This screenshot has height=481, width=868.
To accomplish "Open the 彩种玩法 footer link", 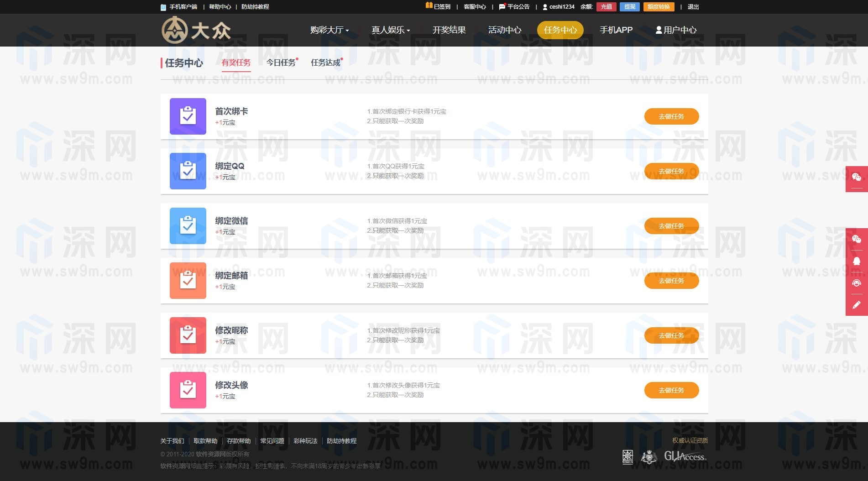I will [305, 441].
